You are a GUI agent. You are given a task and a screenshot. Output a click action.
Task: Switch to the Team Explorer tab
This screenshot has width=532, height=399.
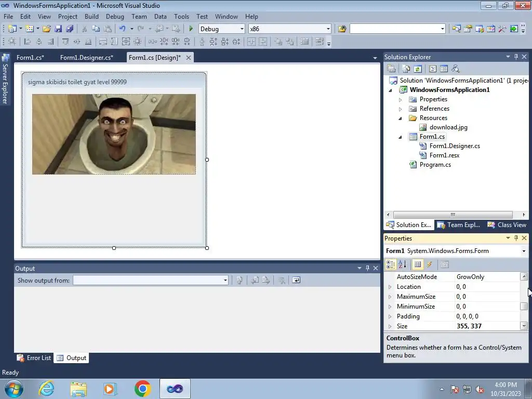coord(459,225)
